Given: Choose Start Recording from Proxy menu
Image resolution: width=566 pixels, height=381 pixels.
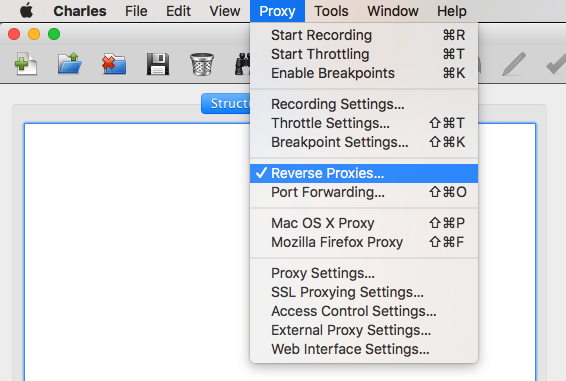Looking at the screenshot, I should [x=364, y=35].
